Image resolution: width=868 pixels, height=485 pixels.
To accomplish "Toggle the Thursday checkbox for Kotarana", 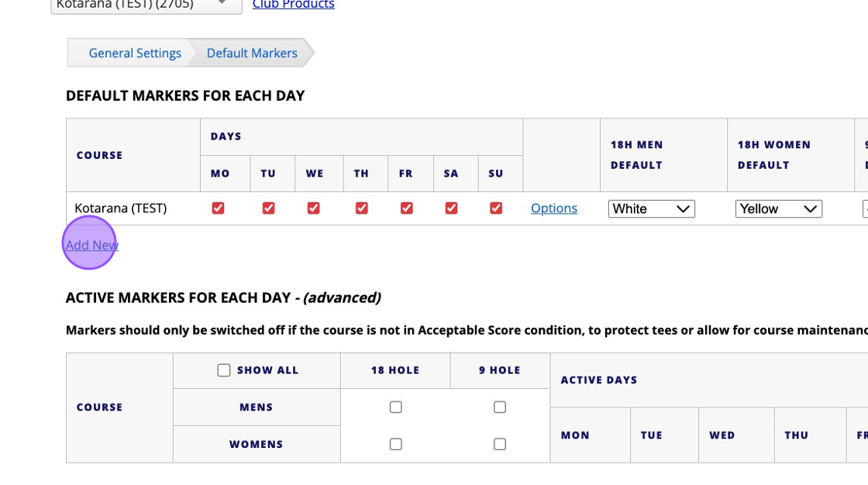I will (361, 208).
